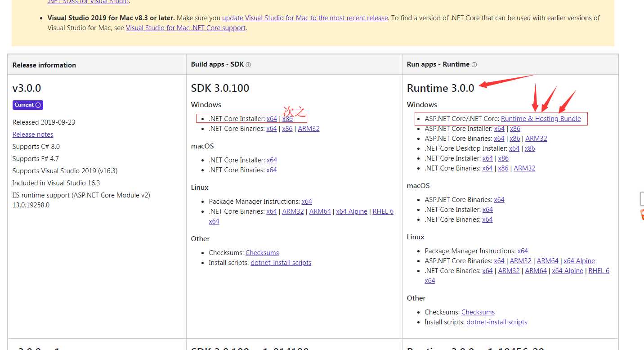
Task: Follow 'update Visual Studio for Mac' link
Action: pyautogui.click(x=305, y=18)
